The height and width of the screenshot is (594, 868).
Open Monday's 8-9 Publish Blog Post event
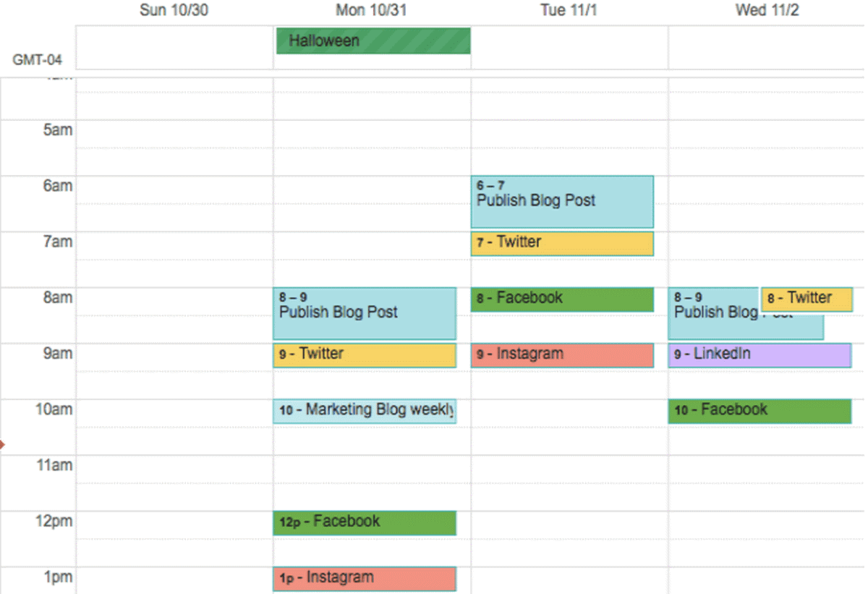point(365,313)
